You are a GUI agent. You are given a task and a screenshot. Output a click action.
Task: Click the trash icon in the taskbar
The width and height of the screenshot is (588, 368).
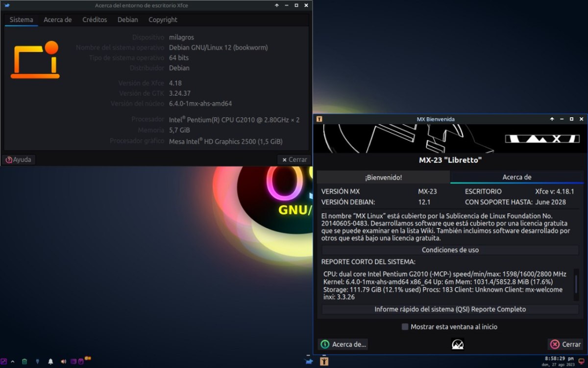[x=24, y=362]
